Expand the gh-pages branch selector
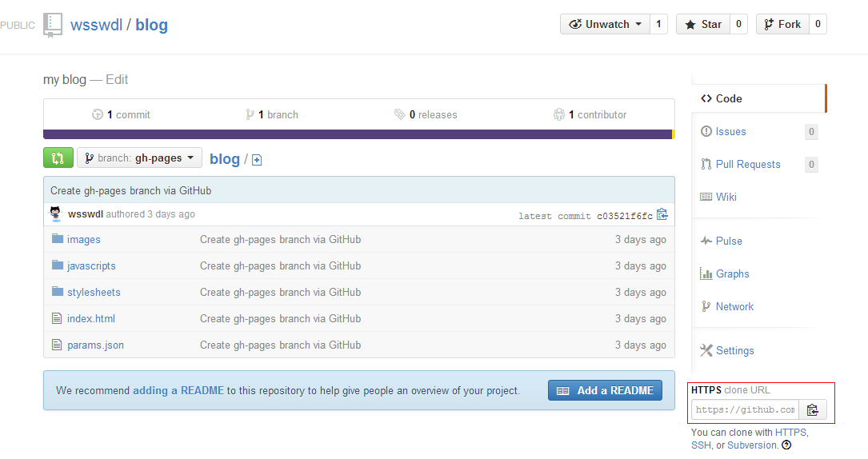The height and width of the screenshot is (459, 868). click(139, 158)
